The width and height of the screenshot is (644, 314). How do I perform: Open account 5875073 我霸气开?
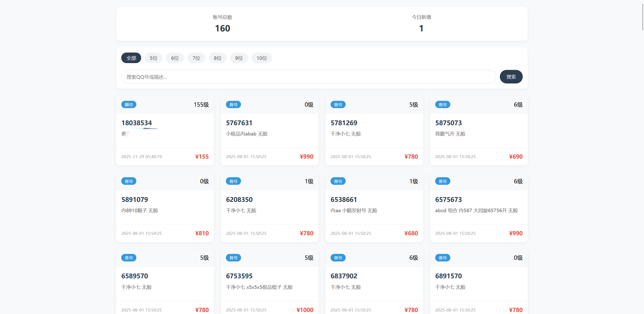448,123
